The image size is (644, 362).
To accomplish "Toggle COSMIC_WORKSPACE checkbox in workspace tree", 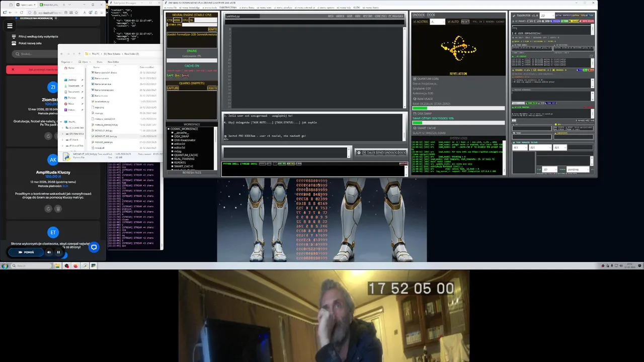I will point(169,129).
